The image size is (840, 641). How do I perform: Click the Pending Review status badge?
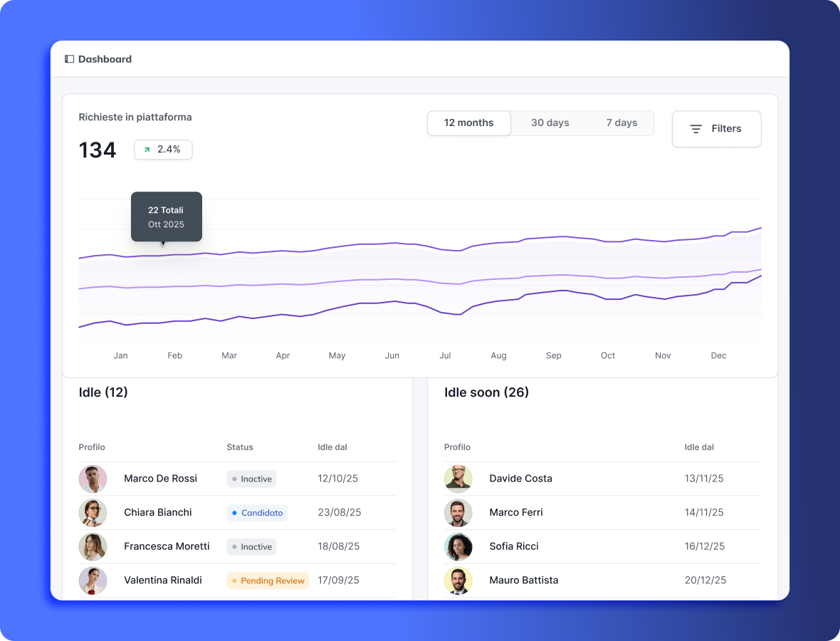268,580
